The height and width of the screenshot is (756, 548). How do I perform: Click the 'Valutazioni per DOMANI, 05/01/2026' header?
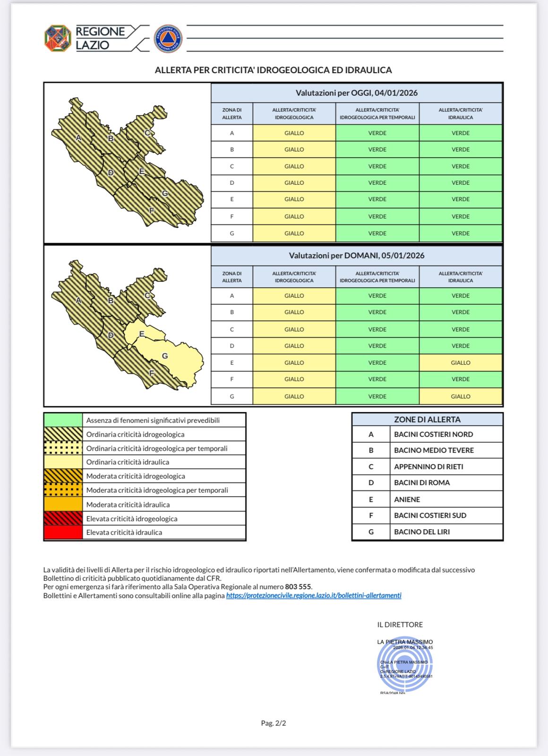[357, 256]
